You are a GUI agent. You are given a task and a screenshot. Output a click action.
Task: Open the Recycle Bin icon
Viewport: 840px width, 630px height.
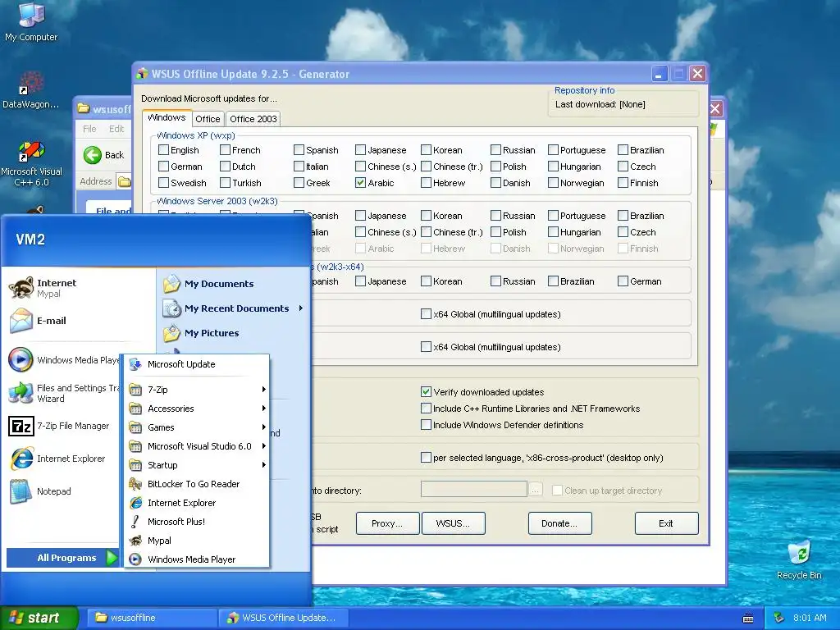(x=799, y=559)
